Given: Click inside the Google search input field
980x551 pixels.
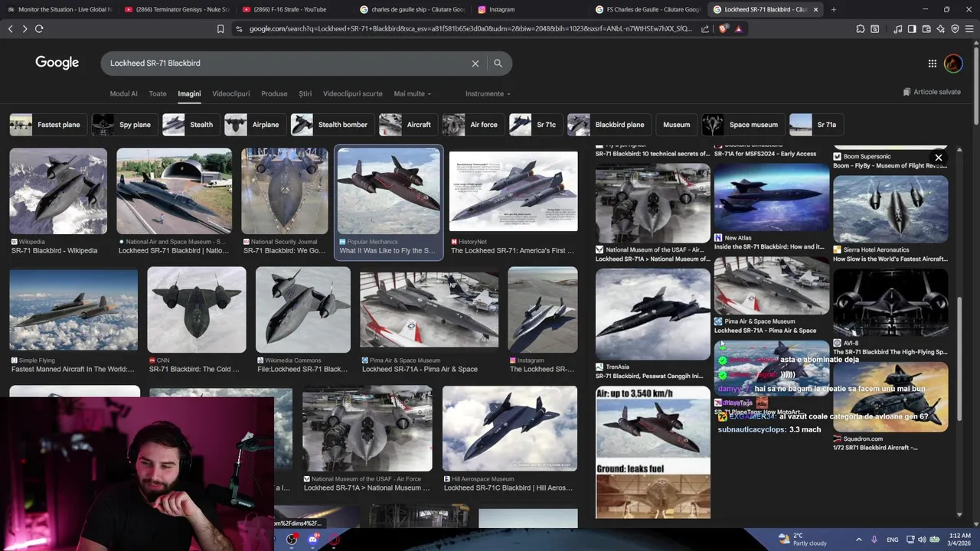Looking at the screenshot, I should (287, 64).
